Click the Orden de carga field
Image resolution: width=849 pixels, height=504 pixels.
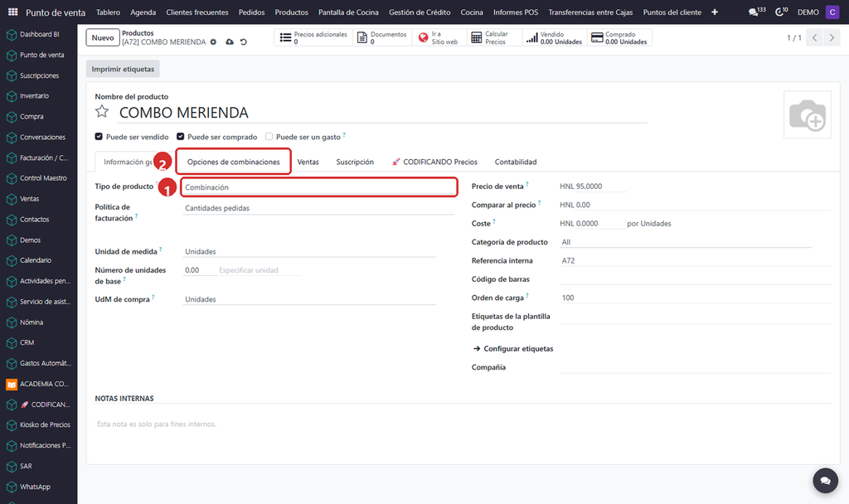(x=696, y=298)
